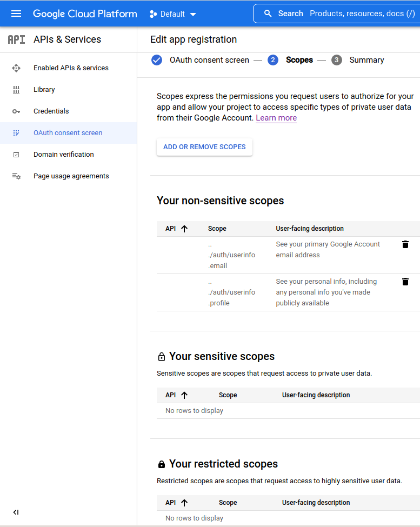Click the Domain verification icon

(x=16, y=155)
